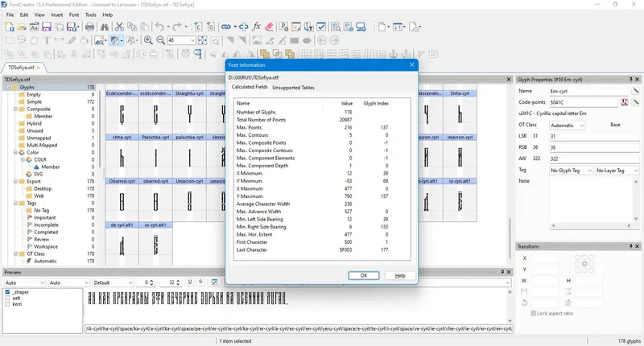The height and width of the screenshot is (346, 644).
Task: Click Help in Font Information dialog
Action: (x=400, y=275)
